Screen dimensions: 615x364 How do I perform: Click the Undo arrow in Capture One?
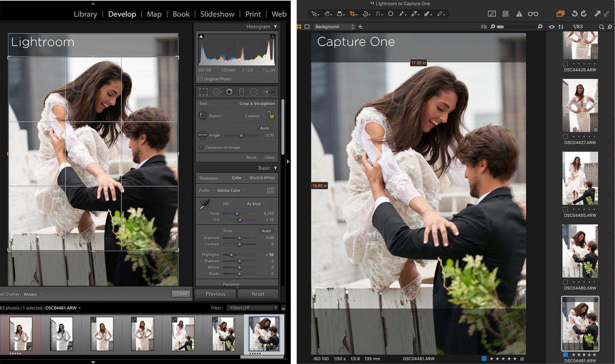(574, 14)
